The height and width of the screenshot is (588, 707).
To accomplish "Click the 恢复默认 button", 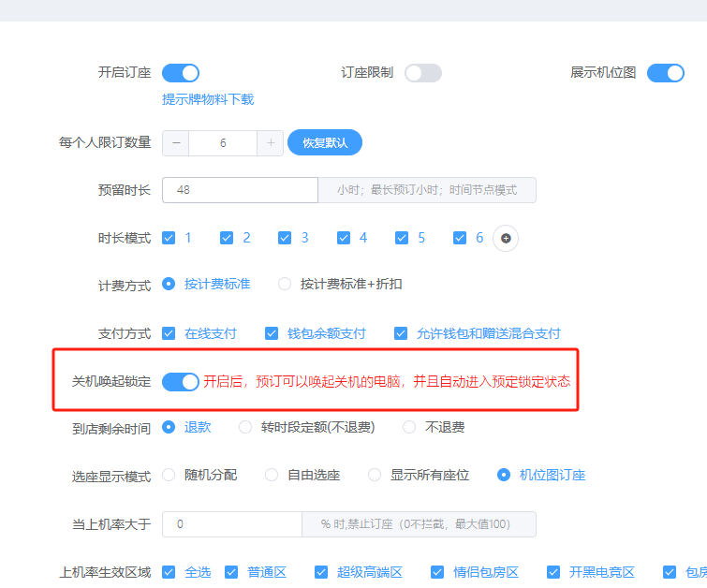I will click(325, 142).
